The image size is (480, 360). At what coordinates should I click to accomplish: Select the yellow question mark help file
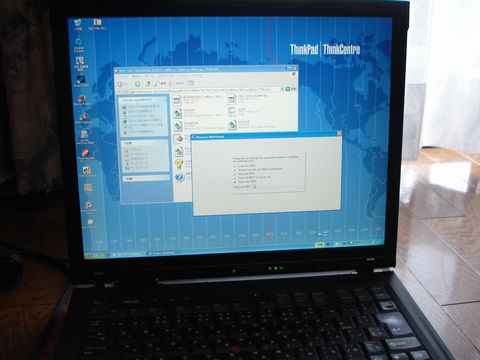tap(179, 165)
